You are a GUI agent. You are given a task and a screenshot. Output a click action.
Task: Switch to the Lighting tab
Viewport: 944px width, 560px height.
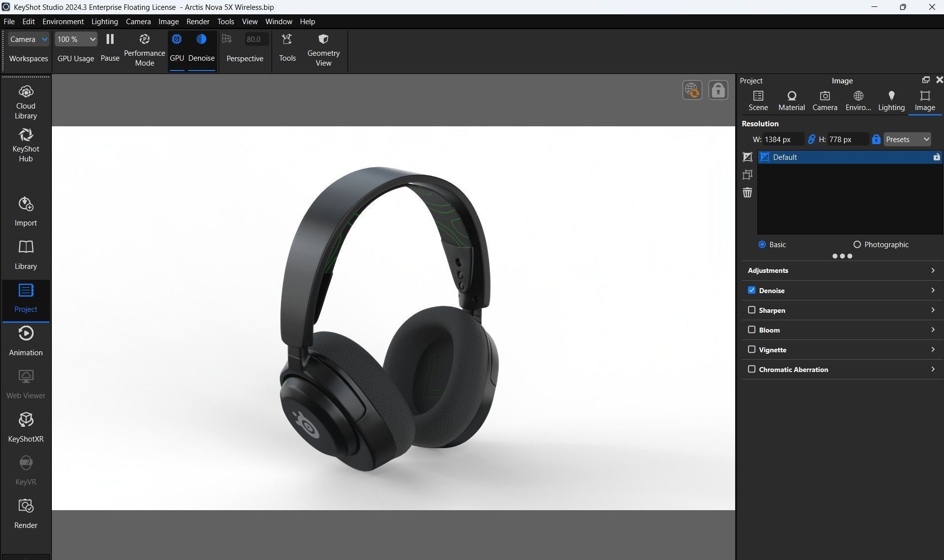pos(892,101)
